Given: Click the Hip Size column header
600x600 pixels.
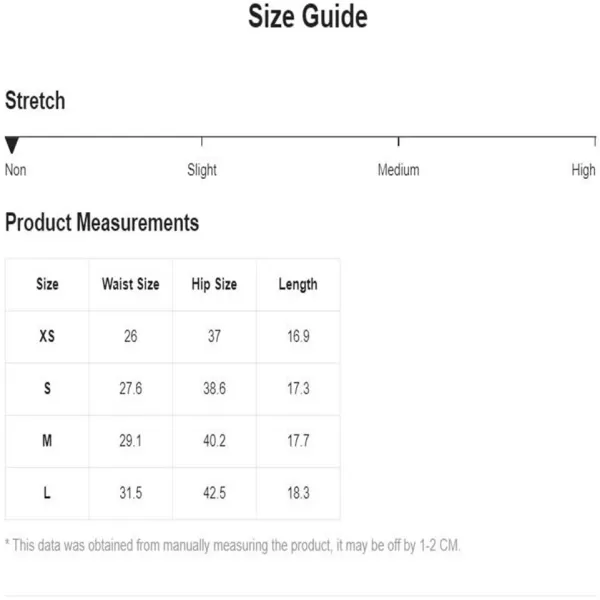Looking at the screenshot, I should point(214,285).
